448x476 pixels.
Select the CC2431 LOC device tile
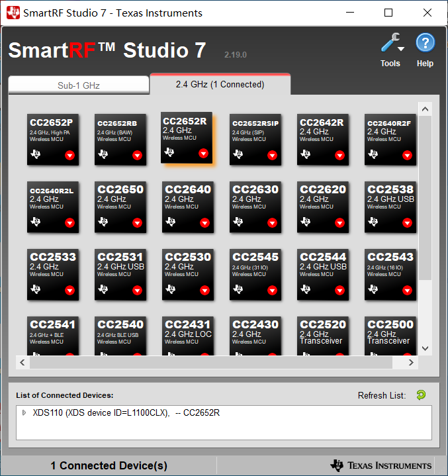click(x=188, y=336)
